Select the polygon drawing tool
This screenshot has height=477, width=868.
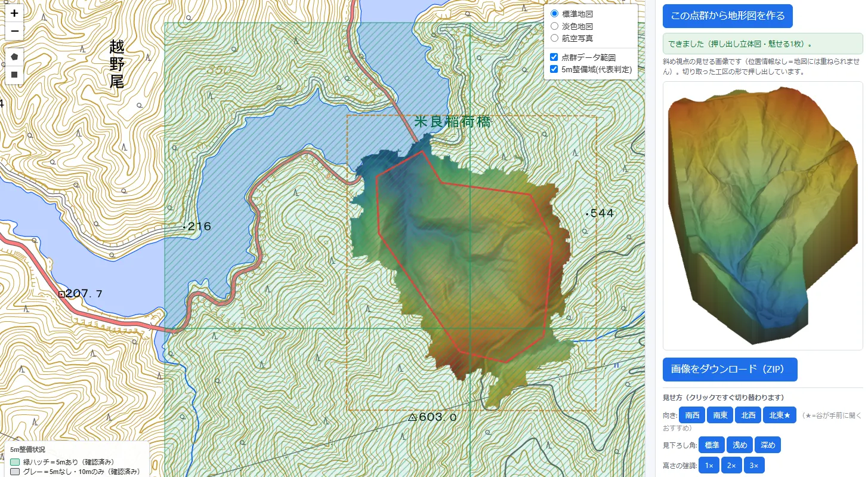tap(14, 57)
